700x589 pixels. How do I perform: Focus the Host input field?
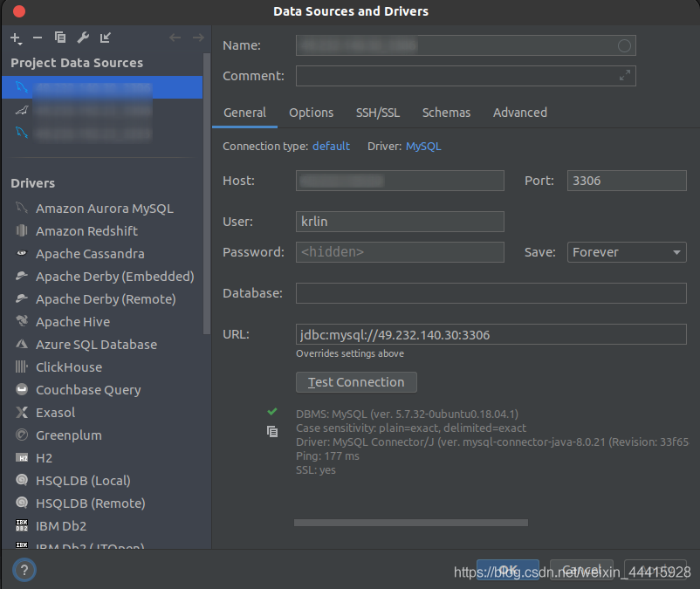tap(400, 181)
